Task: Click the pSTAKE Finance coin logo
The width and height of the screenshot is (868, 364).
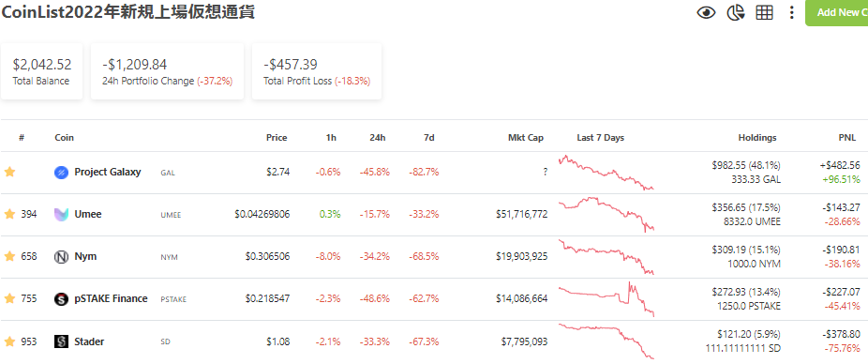Action: pyautogui.click(x=61, y=299)
